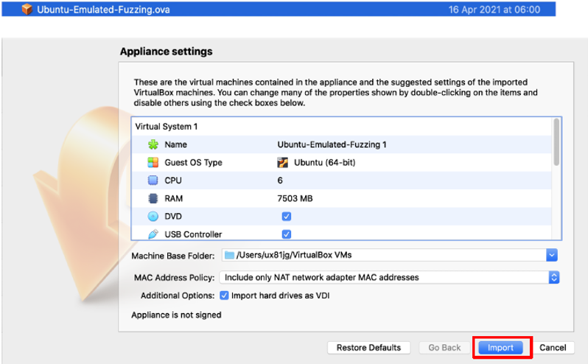This screenshot has width=588, height=364.
Task: Click the Ubuntu OS logo icon
Action: point(282,162)
